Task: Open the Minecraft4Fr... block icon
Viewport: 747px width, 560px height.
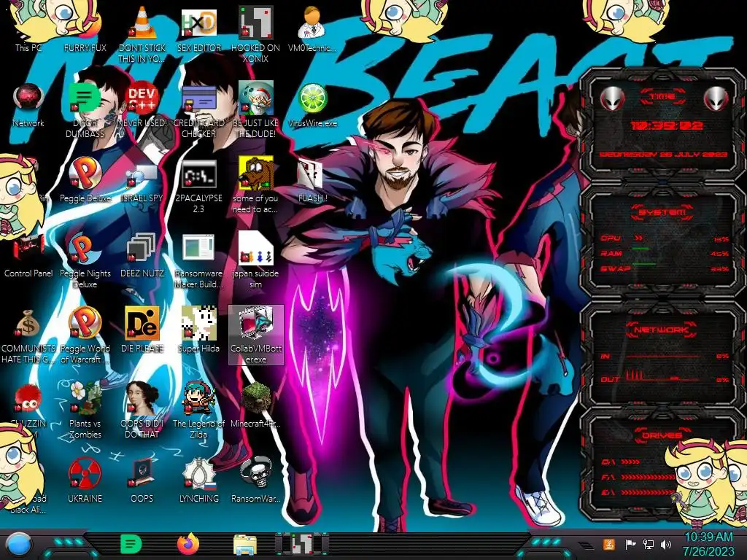Action: [x=256, y=405]
